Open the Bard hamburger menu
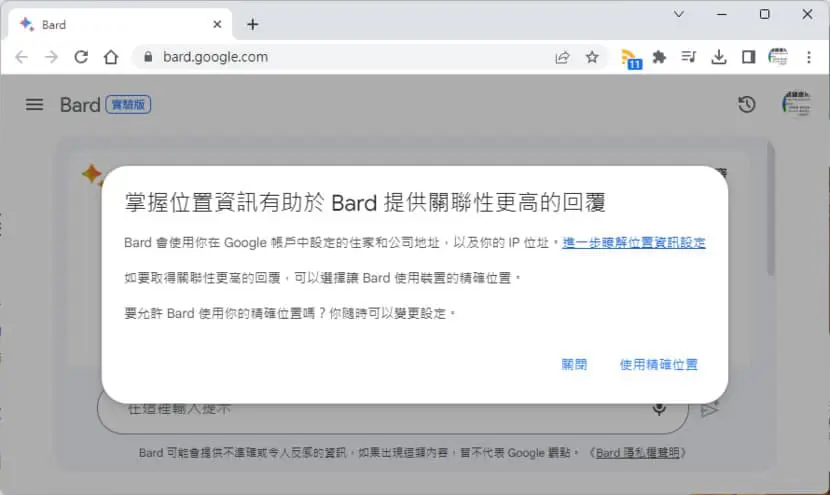 34,104
